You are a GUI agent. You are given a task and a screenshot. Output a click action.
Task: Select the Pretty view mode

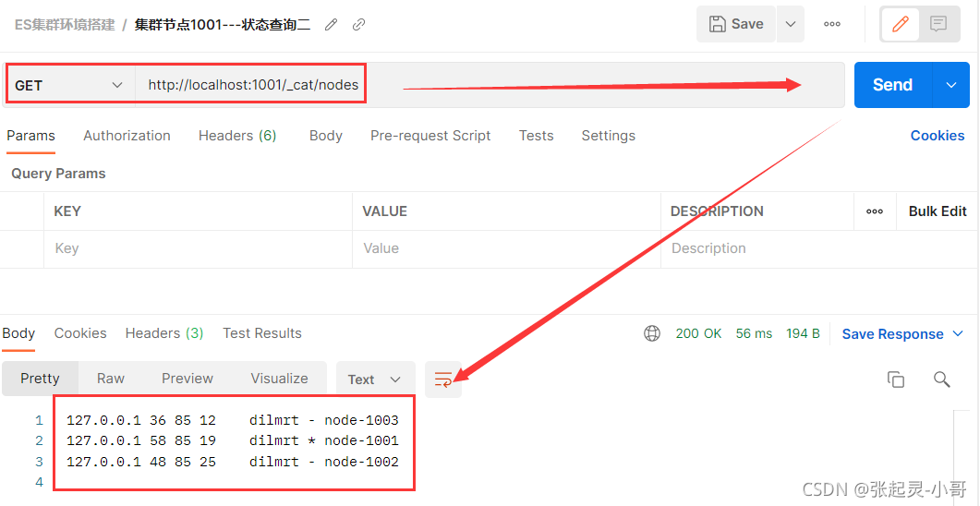[x=40, y=379]
